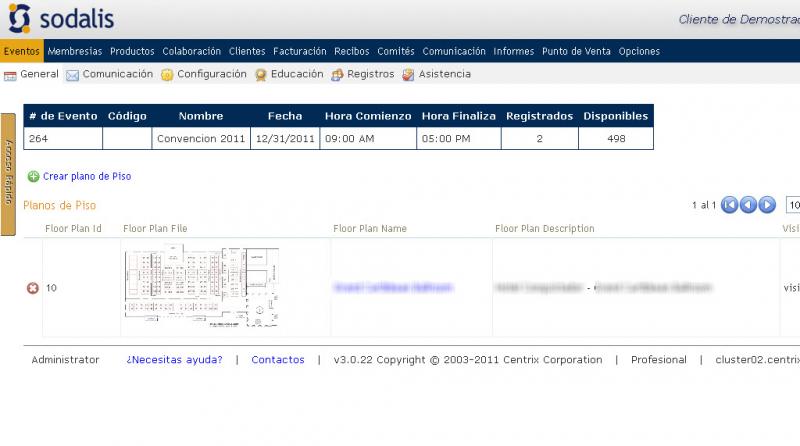
Task: Go to next page arrow
Action: [x=767, y=205]
